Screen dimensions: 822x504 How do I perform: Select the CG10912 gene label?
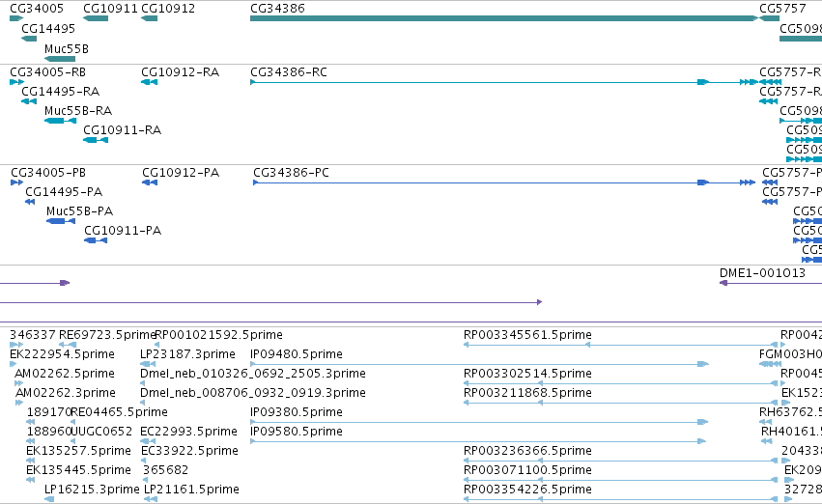pyautogui.click(x=168, y=9)
